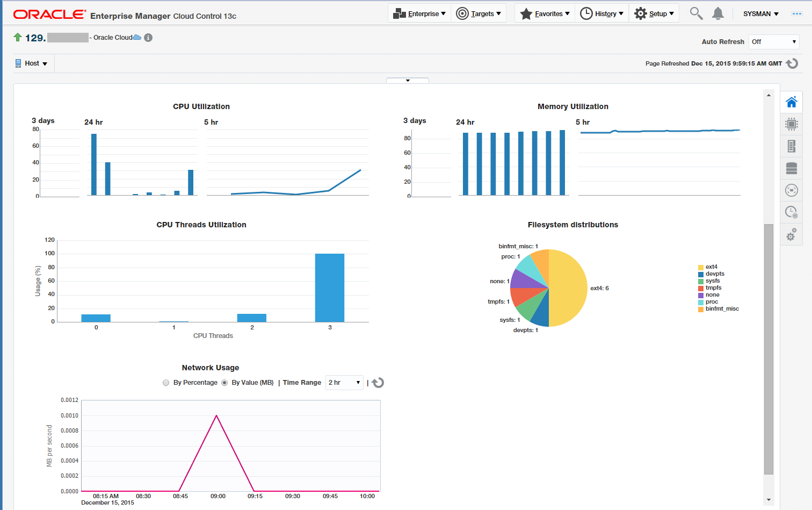Open the Time Range dropdown
This screenshot has height=510, width=812.
coord(344,383)
